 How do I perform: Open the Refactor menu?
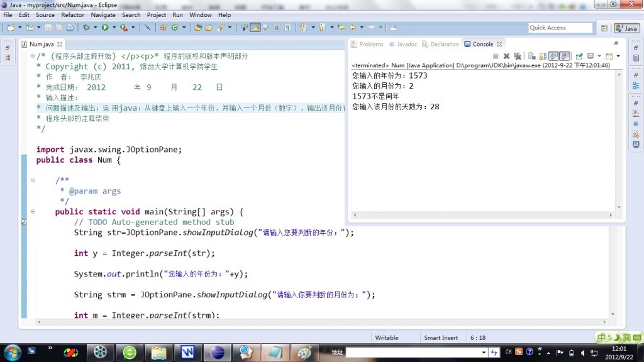pyautogui.click(x=73, y=15)
